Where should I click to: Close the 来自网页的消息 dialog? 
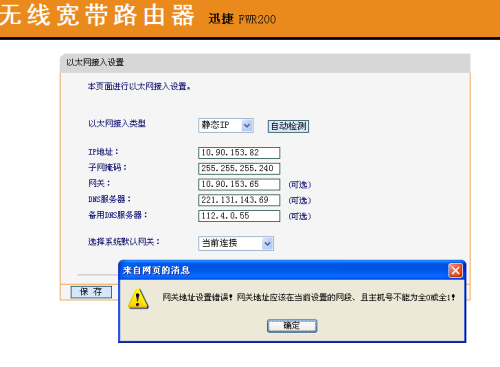(x=455, y=270)
